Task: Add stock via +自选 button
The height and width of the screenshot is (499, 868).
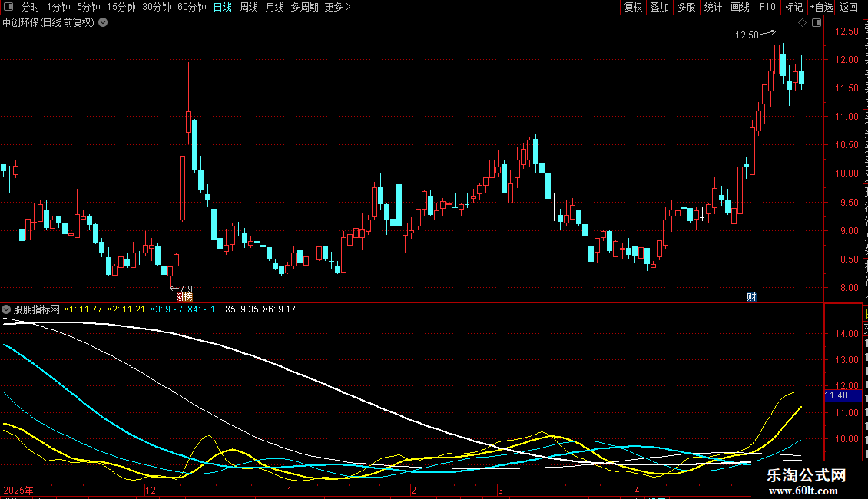Action: 821,7
